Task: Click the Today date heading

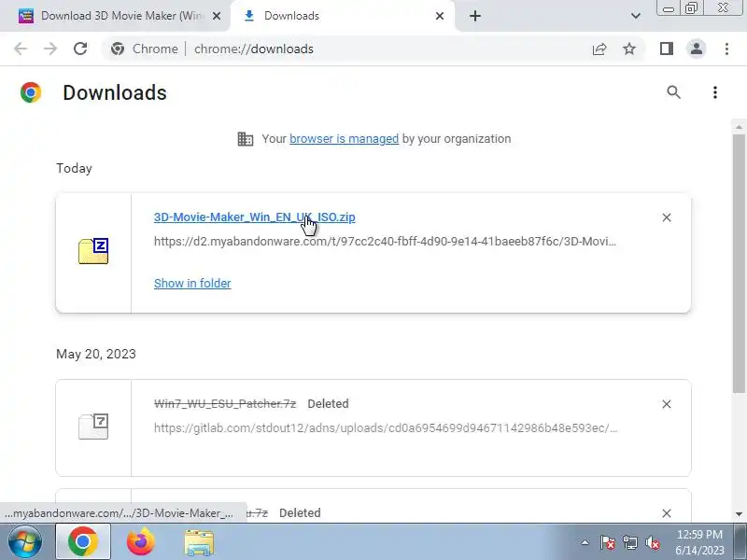Action: pos(74,169)
